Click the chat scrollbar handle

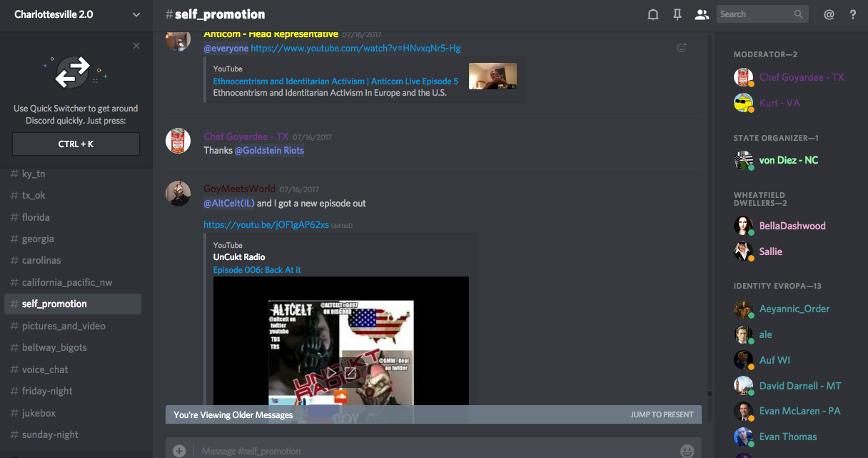(710, 393)
